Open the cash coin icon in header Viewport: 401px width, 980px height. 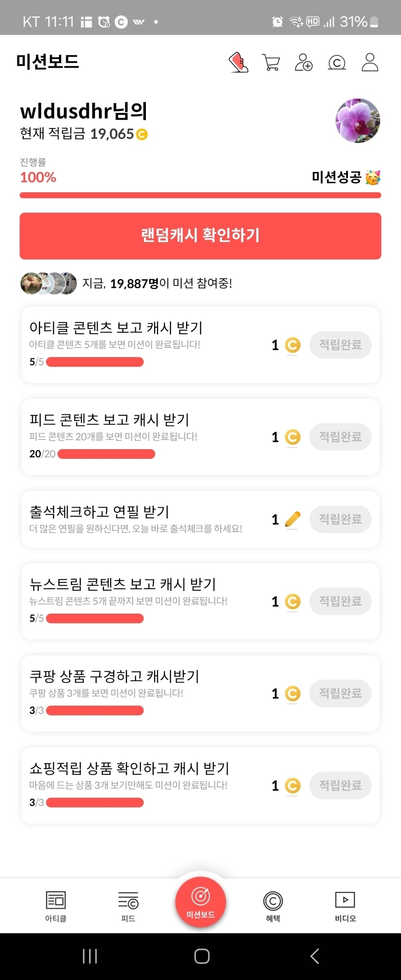(337, 63)
